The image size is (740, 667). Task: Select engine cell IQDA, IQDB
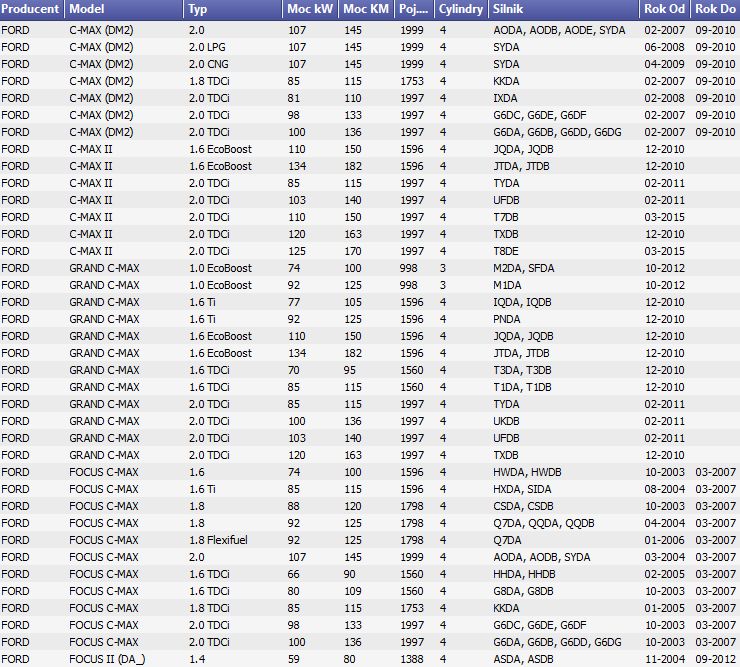pos(522,302)
